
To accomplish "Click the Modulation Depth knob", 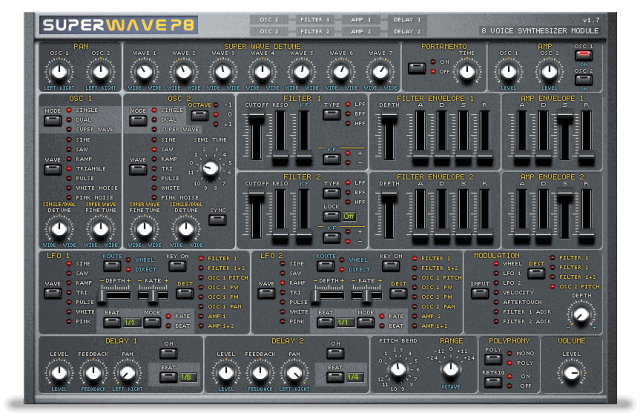I will point(581,314).
